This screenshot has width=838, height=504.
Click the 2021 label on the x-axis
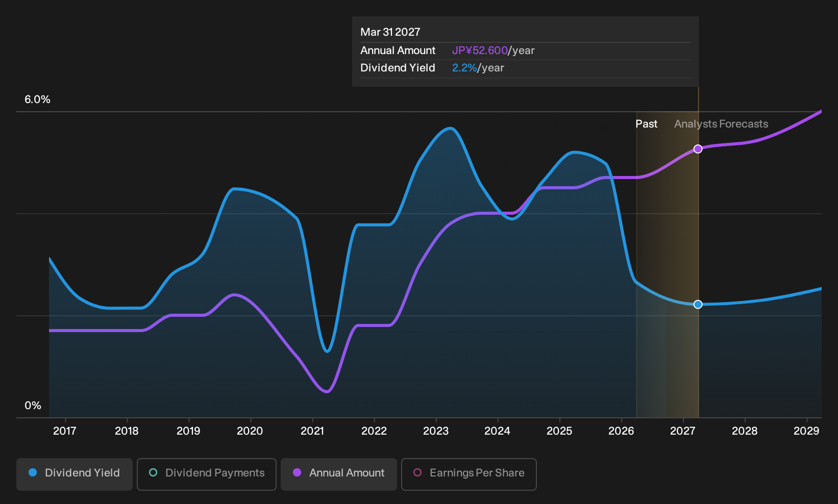pyautogui.click(x=312, y=431)
